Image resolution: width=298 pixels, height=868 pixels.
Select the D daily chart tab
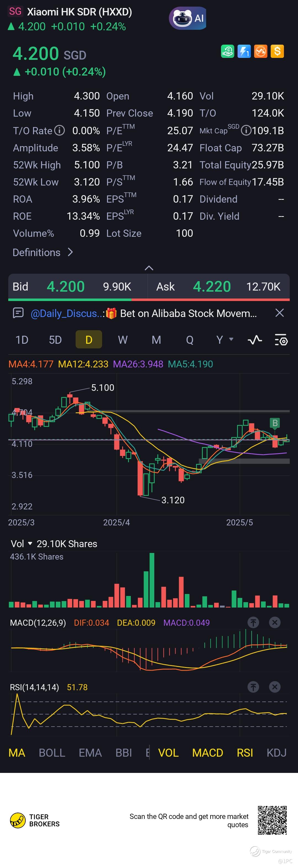(x=89, y=339)
